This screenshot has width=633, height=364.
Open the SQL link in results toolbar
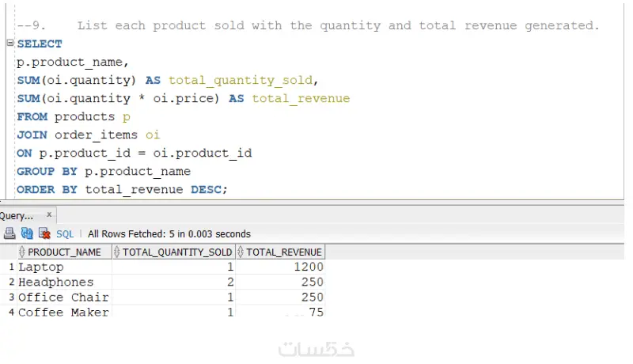coord(65,234)
